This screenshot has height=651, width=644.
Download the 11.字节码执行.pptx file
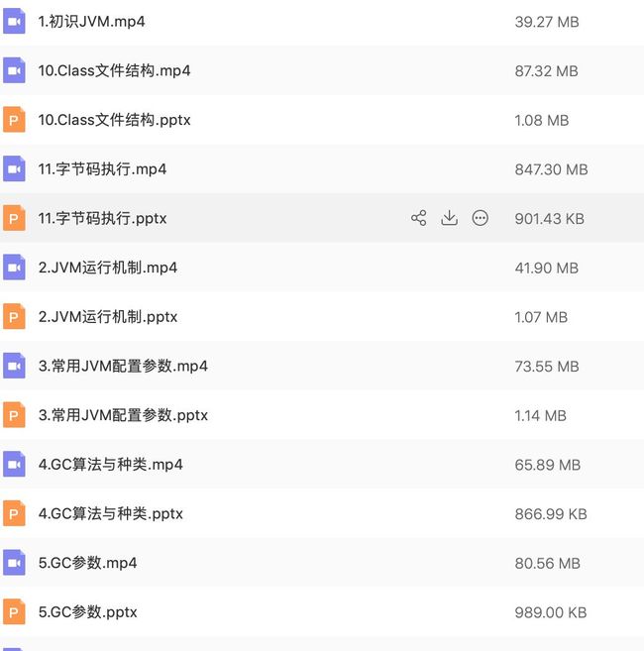point(449,218)
